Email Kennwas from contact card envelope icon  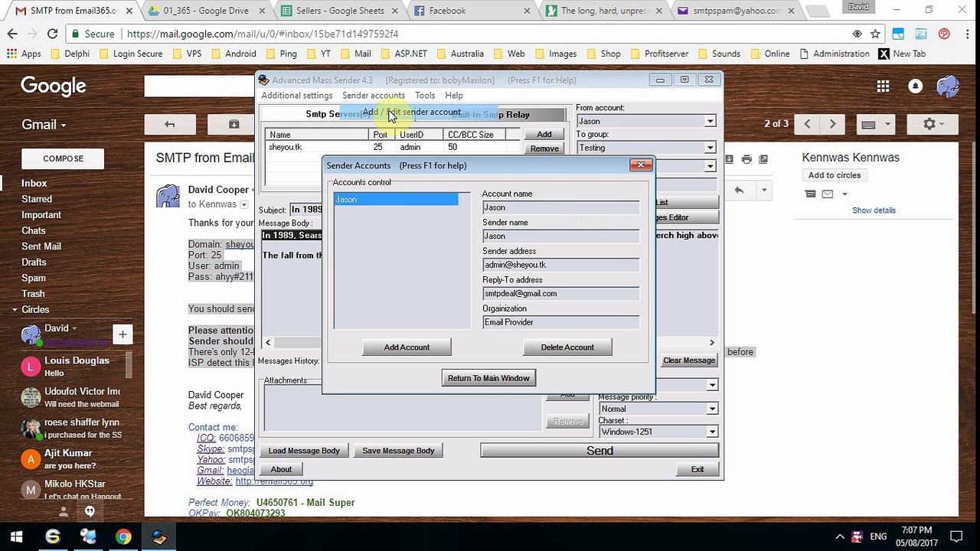coord(827,194)
